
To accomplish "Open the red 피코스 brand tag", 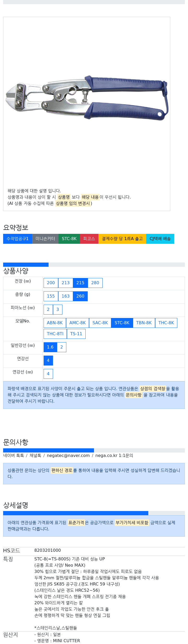I will (89, 239).
